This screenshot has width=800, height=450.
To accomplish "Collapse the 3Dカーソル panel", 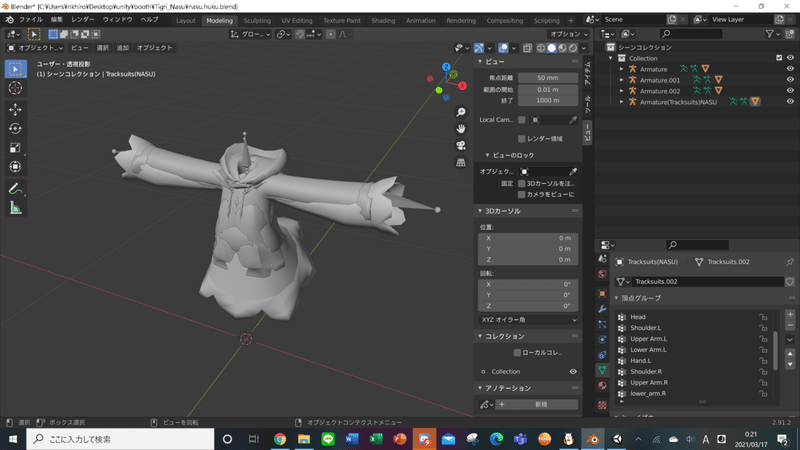I will tap(480, 211).
